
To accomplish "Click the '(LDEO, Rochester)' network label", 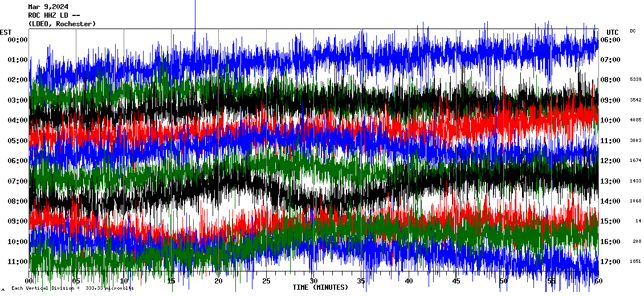I will click(62, 24).
